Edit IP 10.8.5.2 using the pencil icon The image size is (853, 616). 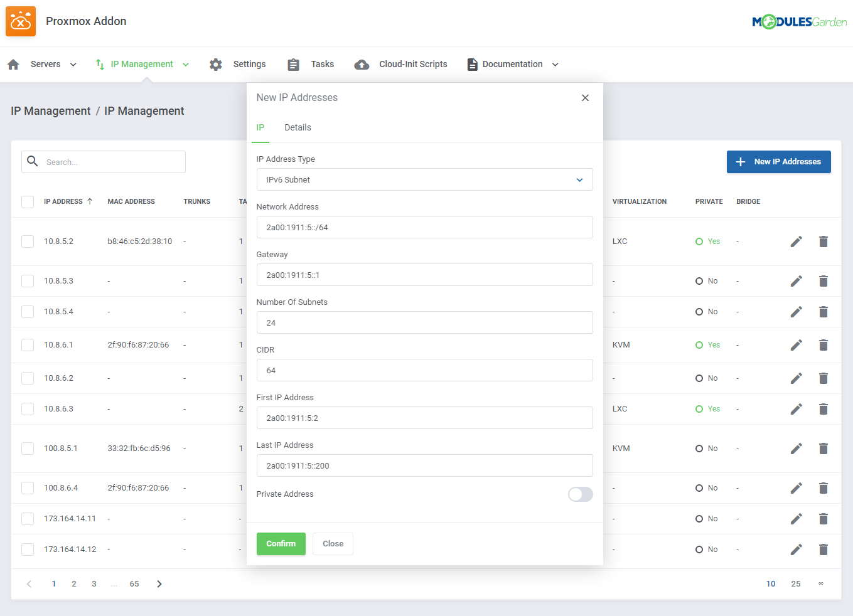click(796, 241)
